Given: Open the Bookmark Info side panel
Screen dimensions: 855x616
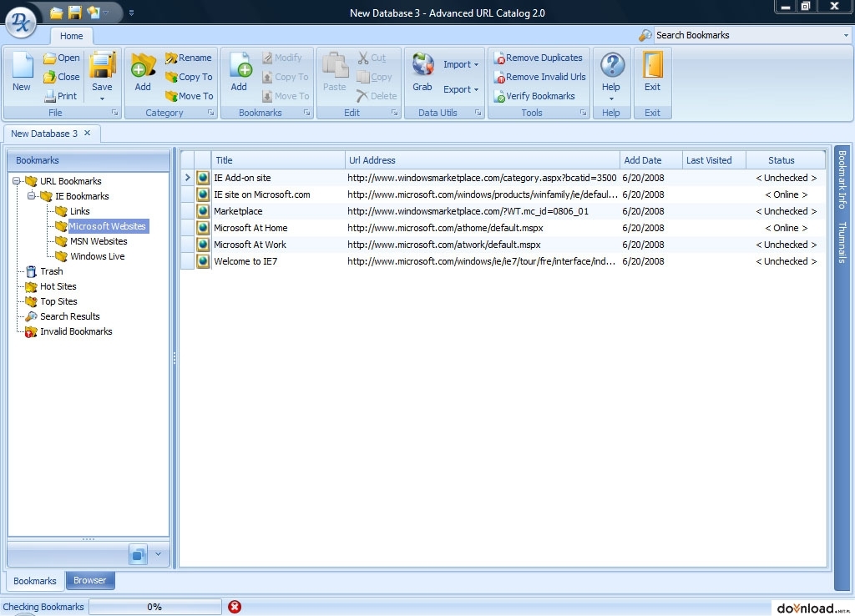Looking at the screenshot, I should tap(842, 179).
